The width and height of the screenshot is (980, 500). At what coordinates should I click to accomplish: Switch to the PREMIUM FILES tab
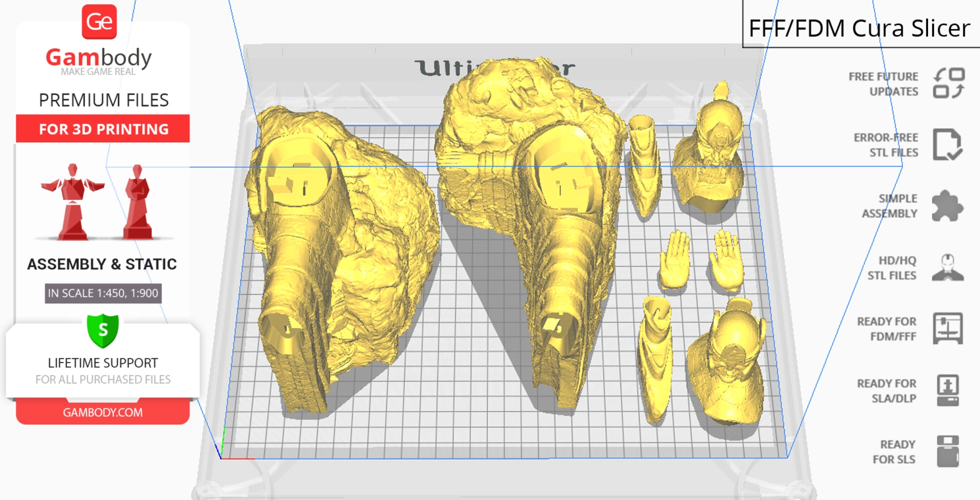click(103, 100)
